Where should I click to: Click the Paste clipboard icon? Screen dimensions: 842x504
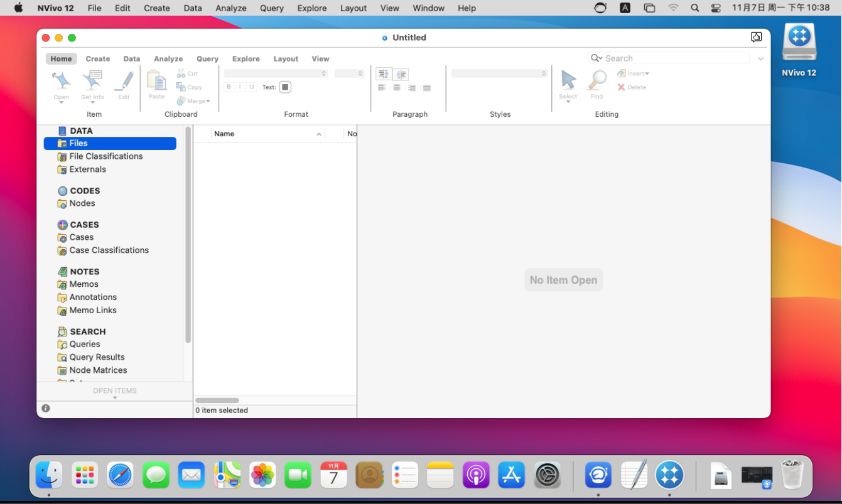tap(156, 81)
